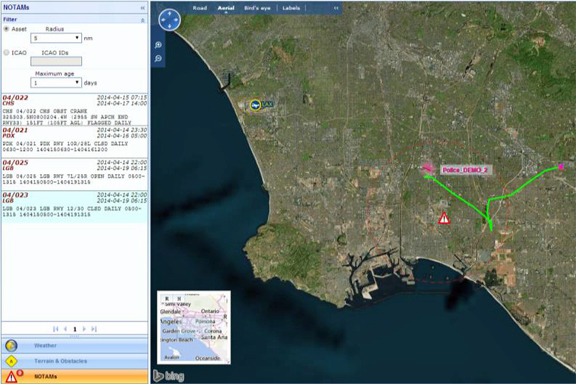Click the NOTAM warning triangle on map
This screenshot has width=576, height=384.
pyautogui.click(x=444, y=218)
